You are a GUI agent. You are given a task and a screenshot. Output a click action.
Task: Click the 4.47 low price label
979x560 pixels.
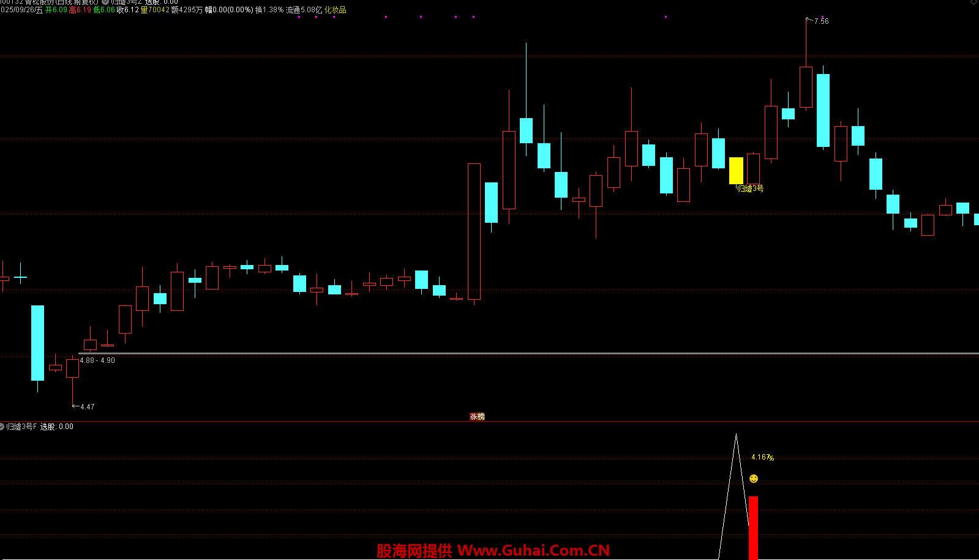[x=88, y=407]
